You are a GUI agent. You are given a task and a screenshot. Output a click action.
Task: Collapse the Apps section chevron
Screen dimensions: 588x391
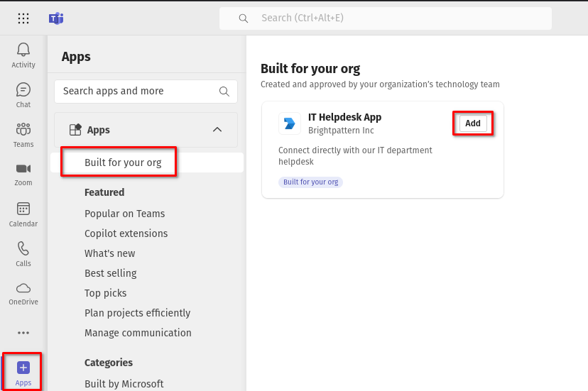[217, 130]
